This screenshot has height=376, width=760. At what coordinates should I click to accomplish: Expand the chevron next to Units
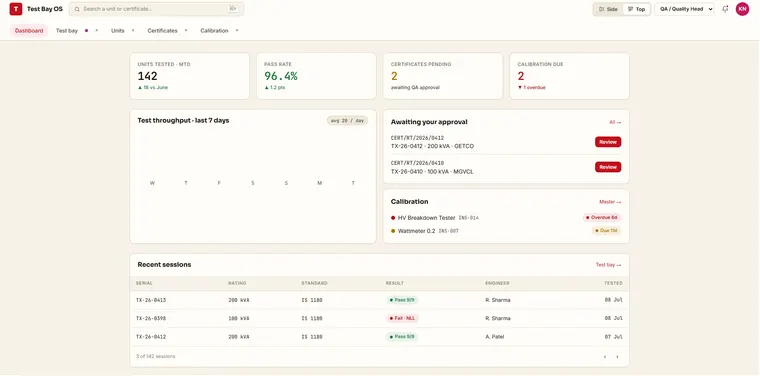click(133, 31)
